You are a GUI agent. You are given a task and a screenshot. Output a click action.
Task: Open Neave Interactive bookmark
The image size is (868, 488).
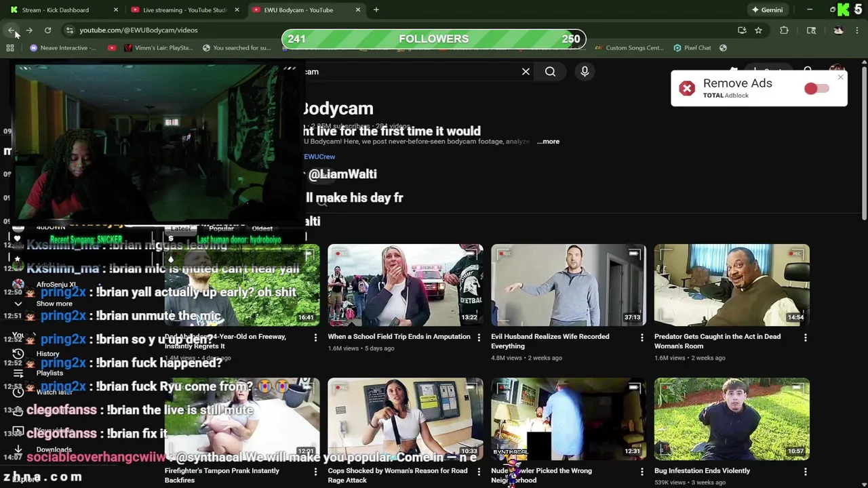[x=63, y=47]
